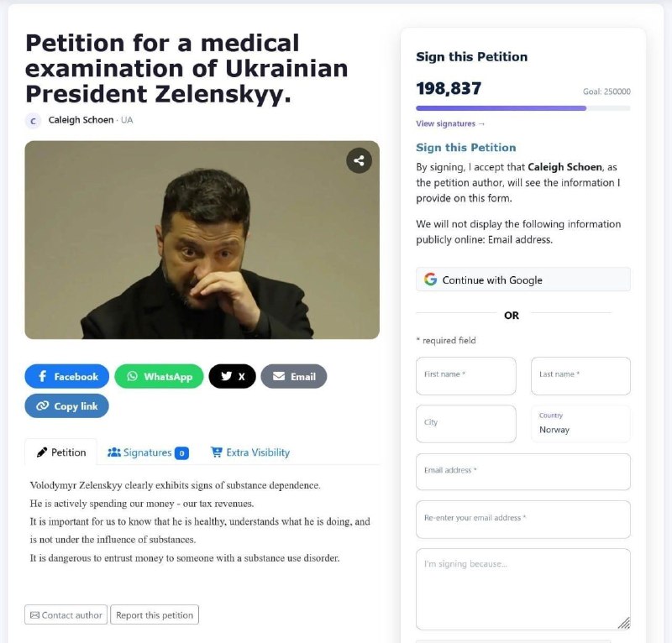
Task: Click the Email address field
Action: [522, 472]
